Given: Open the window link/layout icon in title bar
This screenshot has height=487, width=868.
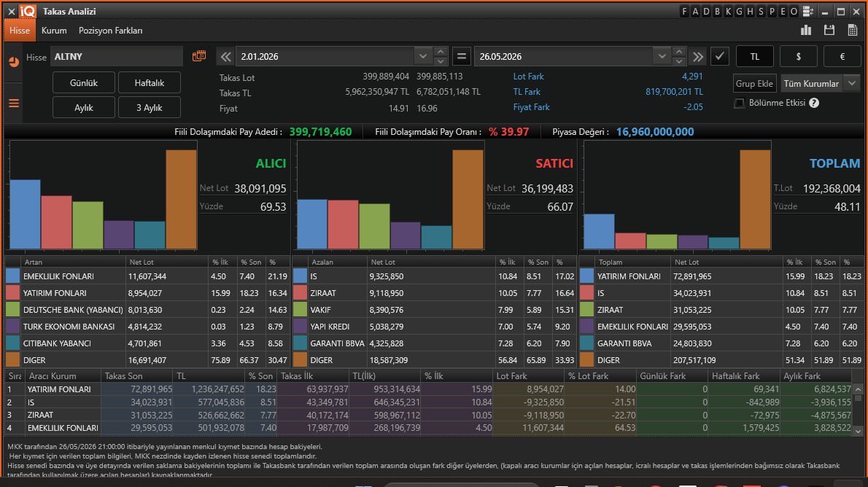Looking at the screenshot, I should tap(807, 11).
